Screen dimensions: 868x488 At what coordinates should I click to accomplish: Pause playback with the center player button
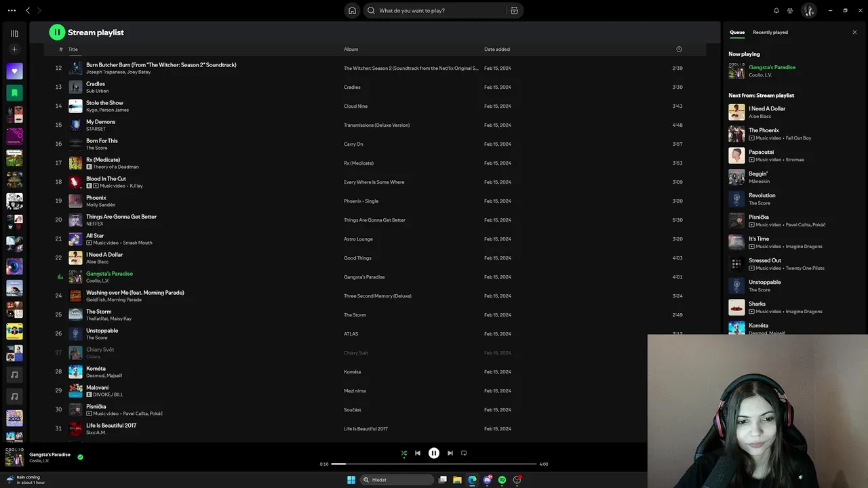click(434, 453)
